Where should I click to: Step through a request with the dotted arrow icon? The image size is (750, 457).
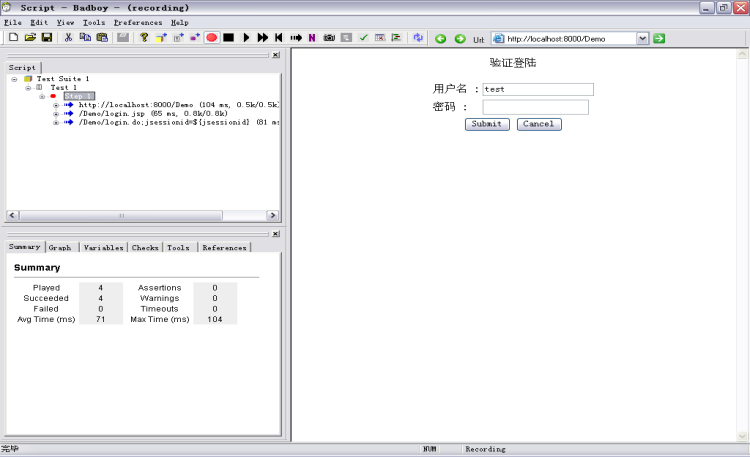(296, 37)
